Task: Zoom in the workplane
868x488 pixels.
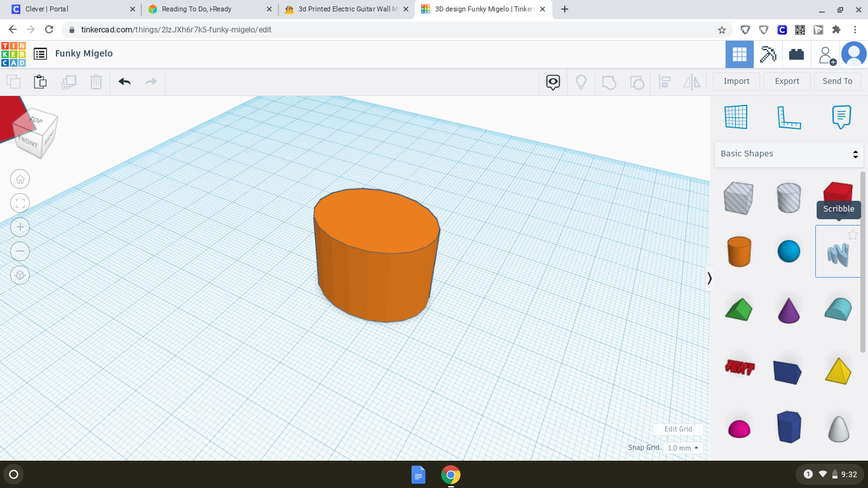Action: pos(20,227)
